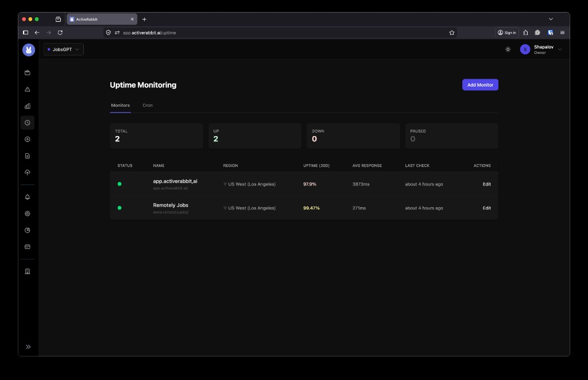Switch to the Cron tab

tap(148, 105)
